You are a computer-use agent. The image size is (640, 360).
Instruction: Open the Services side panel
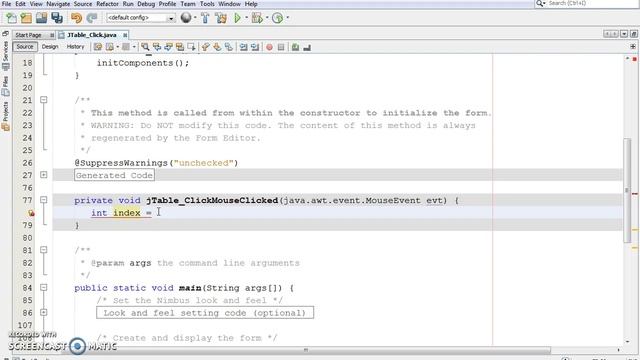click(x=5, y=55)
